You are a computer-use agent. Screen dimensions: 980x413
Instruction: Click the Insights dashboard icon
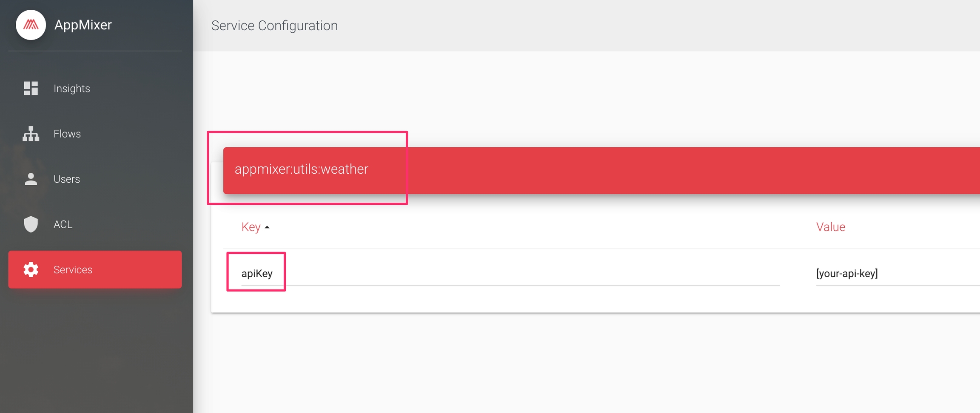point(31,88)
